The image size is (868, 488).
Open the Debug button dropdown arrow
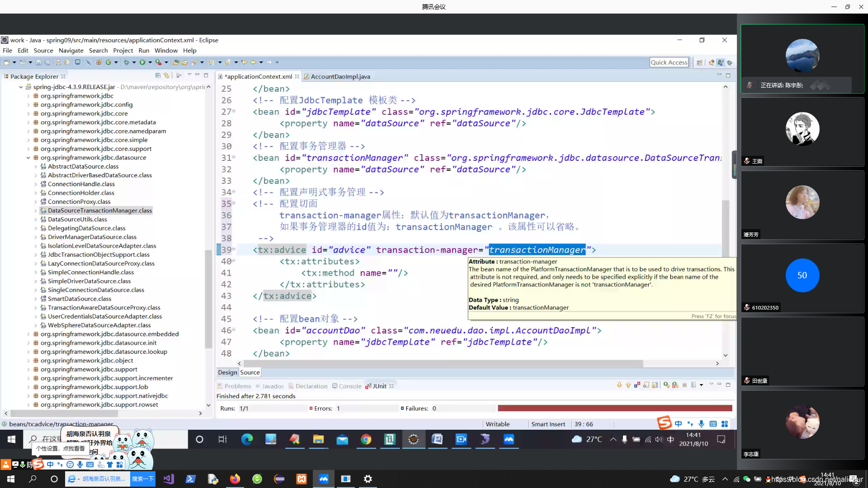pos(134,62)
